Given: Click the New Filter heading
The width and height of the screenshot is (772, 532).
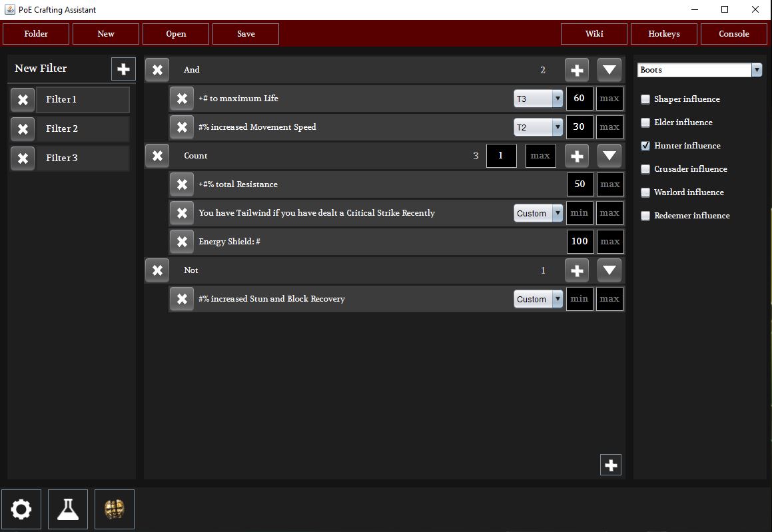Looking at the screenshot, I should point(41,69).
